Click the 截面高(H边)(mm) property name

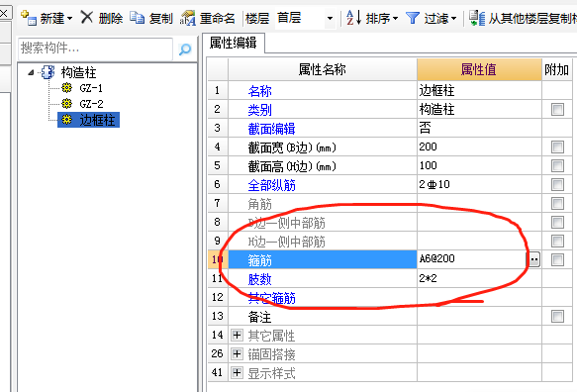pyautogui.click(x=292, y=166)
